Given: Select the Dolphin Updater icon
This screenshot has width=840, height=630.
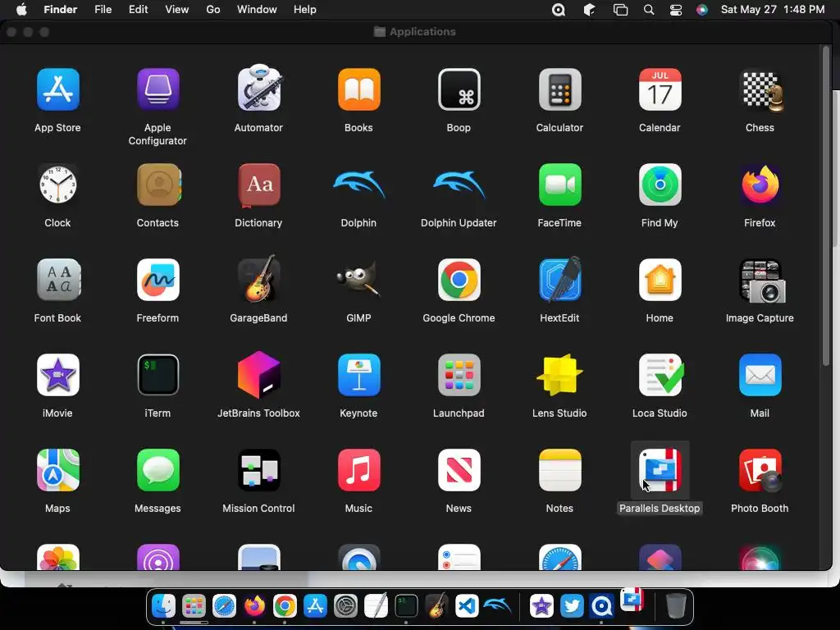Looking at the screenshot, I should (459, 185).
